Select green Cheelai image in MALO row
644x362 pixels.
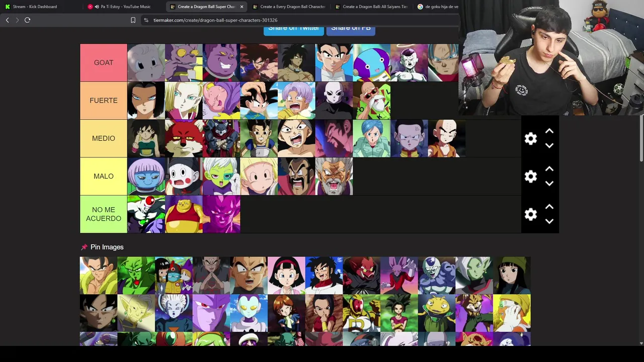[x=221, y=176]
